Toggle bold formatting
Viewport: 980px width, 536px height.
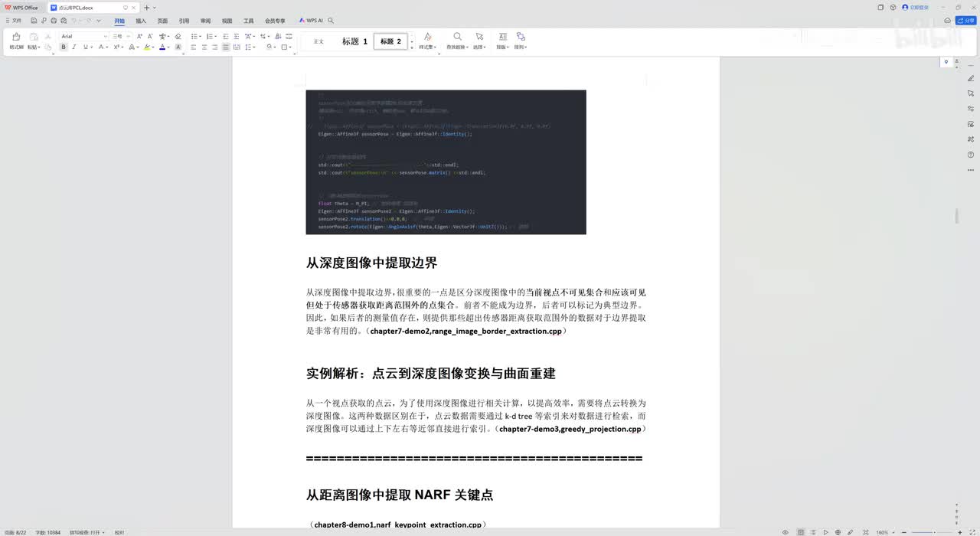pyautogui.click(x=64, y=47)
